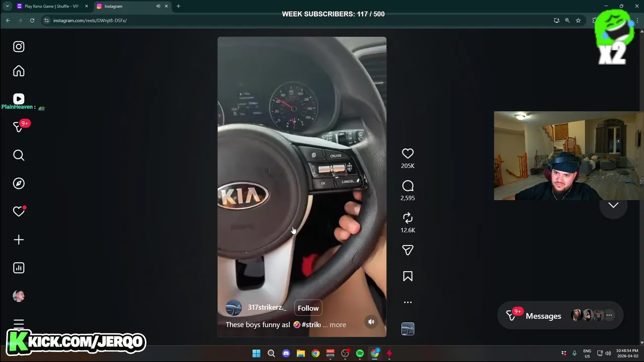Repost the reel with arrows icon
The height and width of the screenshot is (362, 644).
pos(408,218)
